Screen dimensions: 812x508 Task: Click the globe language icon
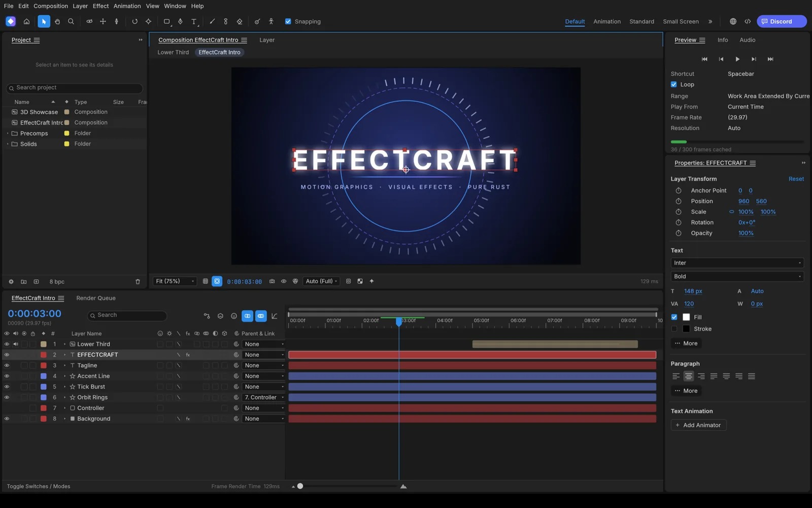733,21
